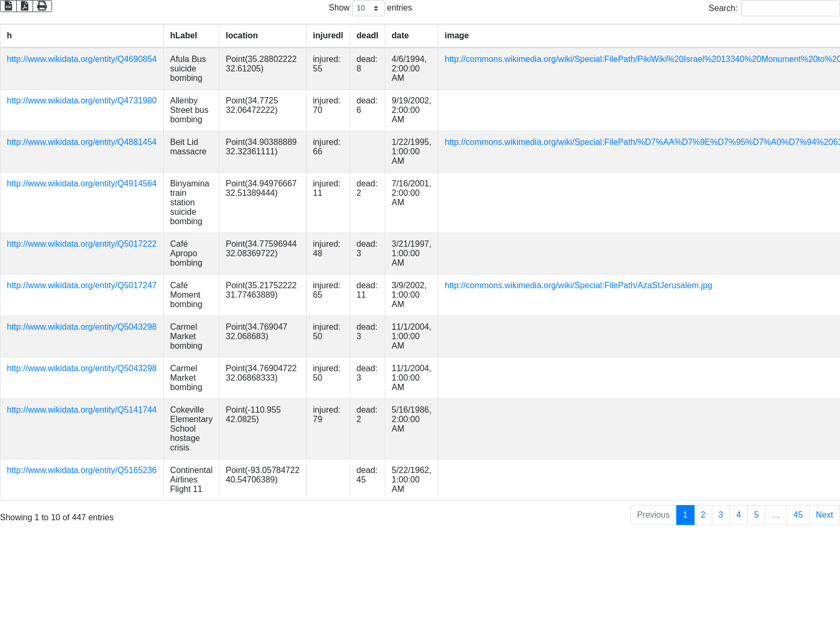
Task: Click the Next page button
Action: point(824,515)
